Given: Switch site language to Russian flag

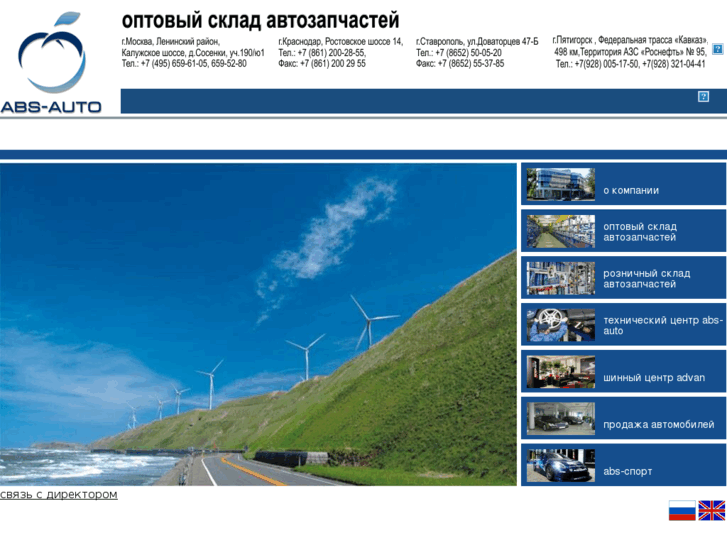Looking at the screenshot, I should pos(682,510).
